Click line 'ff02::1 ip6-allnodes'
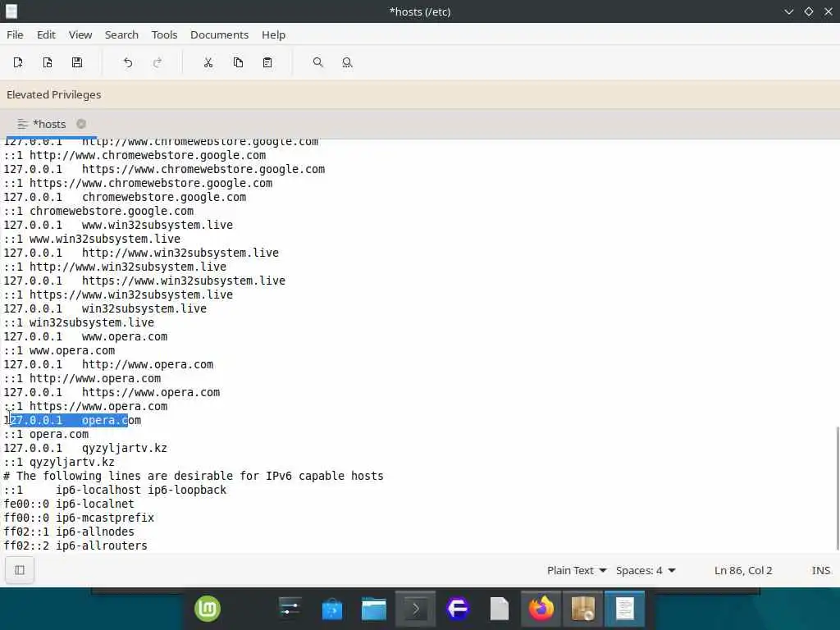840x630 pixels. tap(69, 532)
